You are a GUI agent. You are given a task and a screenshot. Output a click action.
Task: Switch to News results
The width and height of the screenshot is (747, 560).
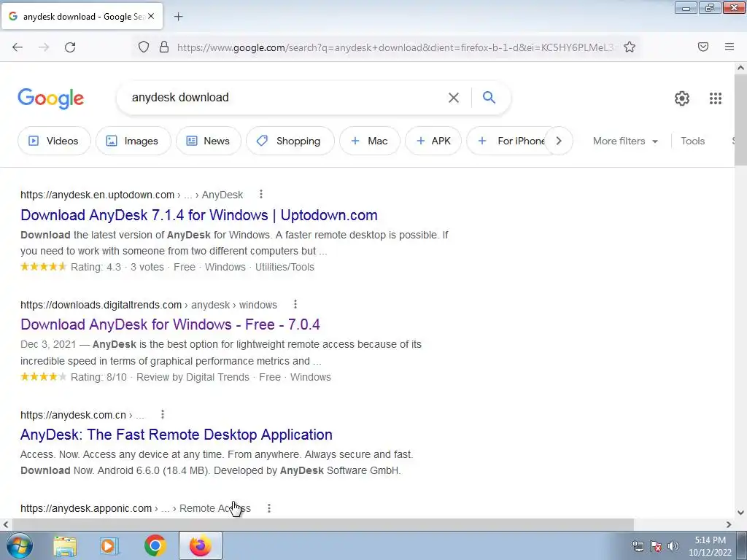pyautogui.click(x=208, y=141)
